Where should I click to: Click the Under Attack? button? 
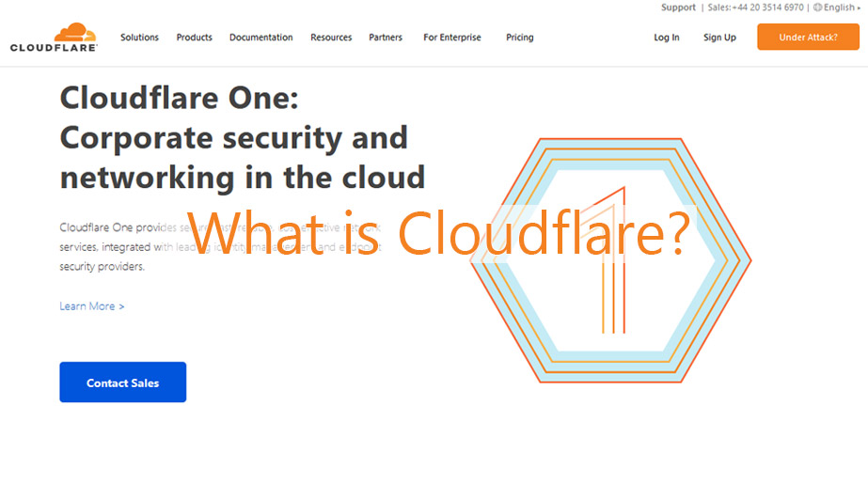click(x=808, y=37)
